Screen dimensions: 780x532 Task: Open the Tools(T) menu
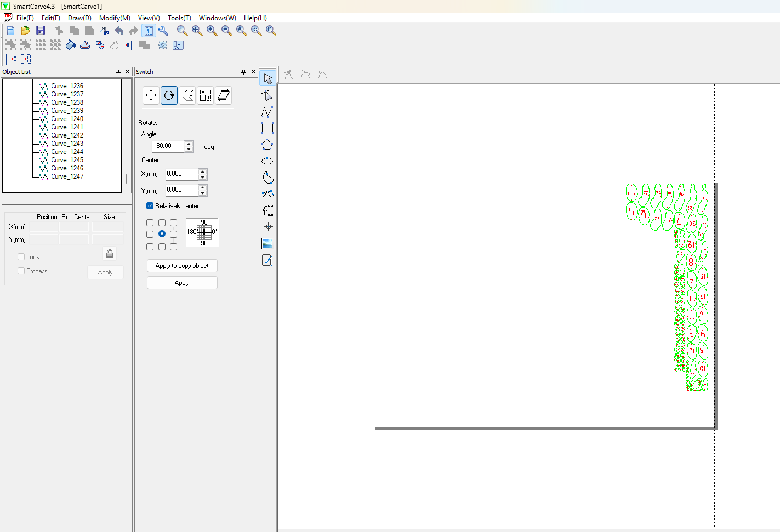[179, 18]
